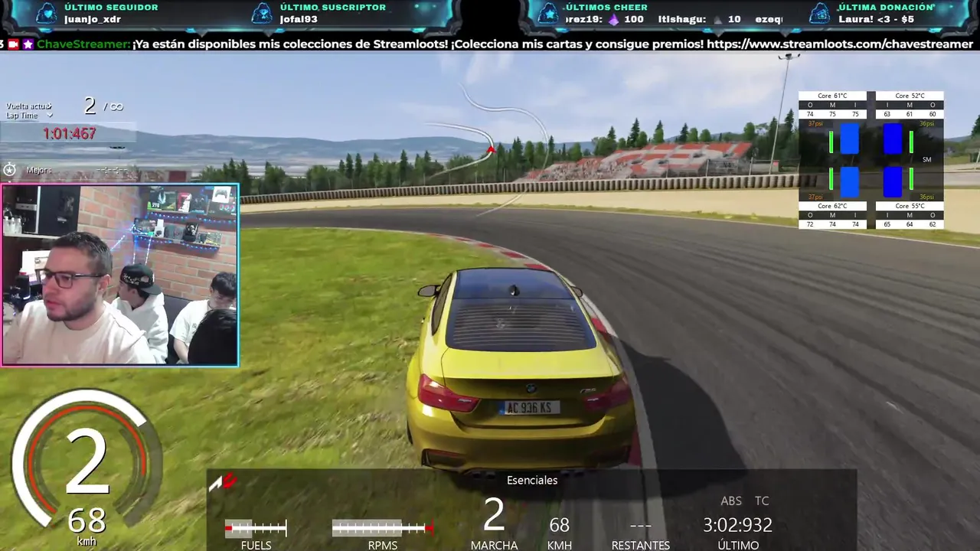Screen dimensions: 980x551
Task: Click the Mejor best lap label
Action: point(39,170)
